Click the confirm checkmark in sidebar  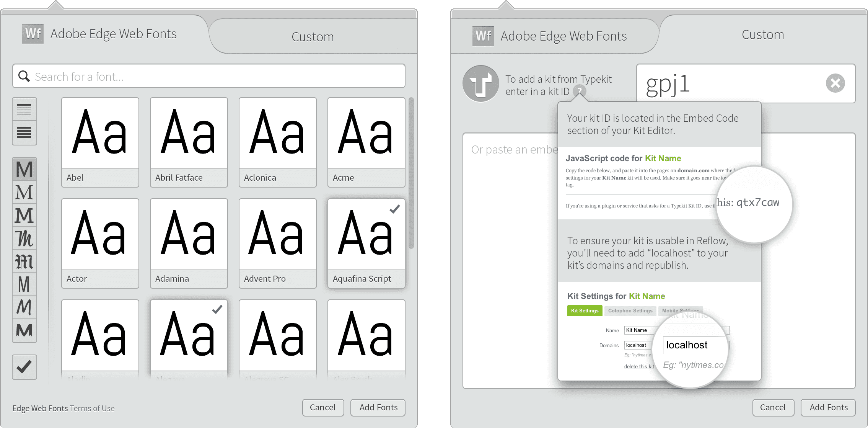(23, 366)
